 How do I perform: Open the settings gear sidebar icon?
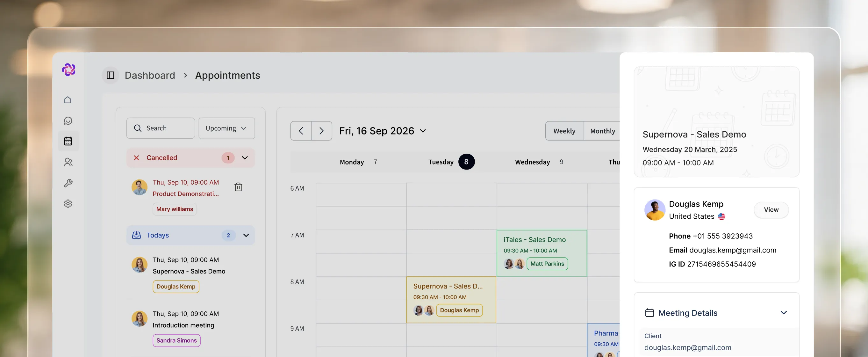(68, 204)
